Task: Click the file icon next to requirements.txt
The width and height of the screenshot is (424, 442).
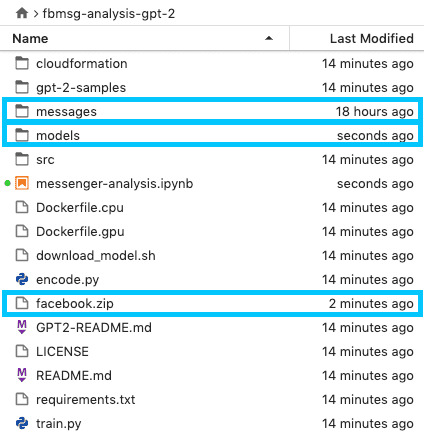Action: click(x=22, y=399)
